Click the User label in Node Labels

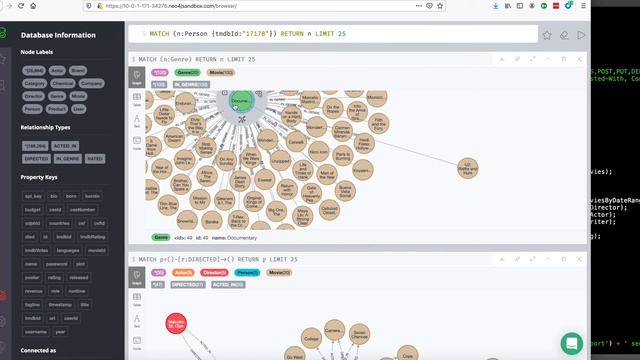coord(78,109)
